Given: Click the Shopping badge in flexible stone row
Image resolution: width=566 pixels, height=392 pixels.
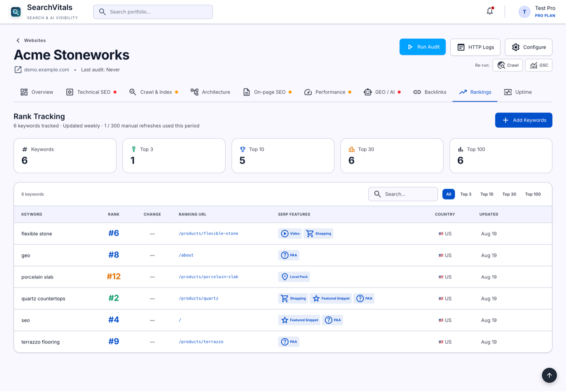Looking at the screenshot, I should pos(319,234).
